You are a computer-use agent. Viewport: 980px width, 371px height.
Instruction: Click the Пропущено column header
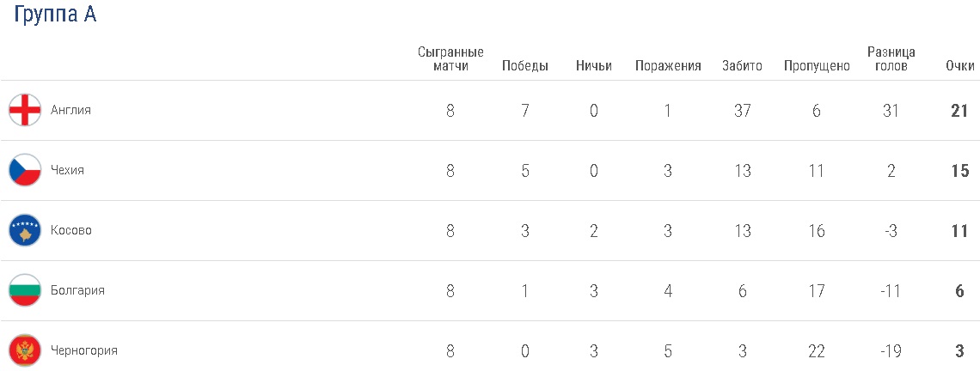(817, 66)
